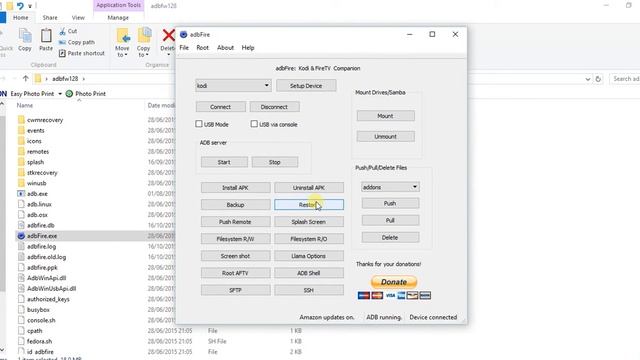Click the Screen shot button
Image resolution: width=640 pixels, height=360 pixels.
click(236, 256)
